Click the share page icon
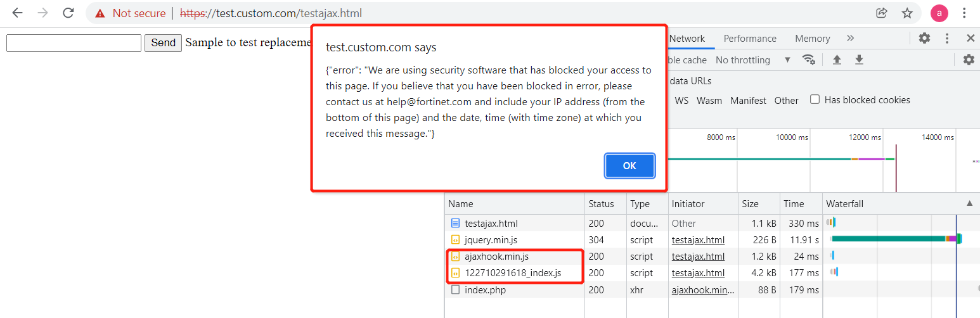 click(881, 13)
